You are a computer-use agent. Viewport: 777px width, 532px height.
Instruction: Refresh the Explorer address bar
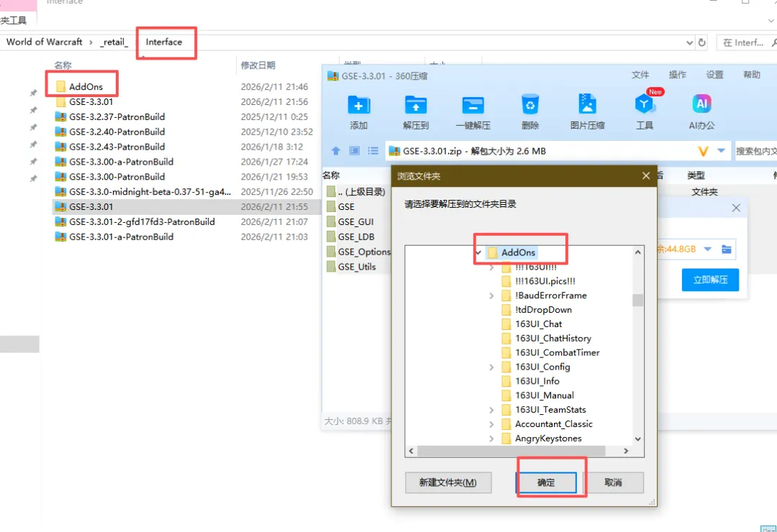coord(701,42)
